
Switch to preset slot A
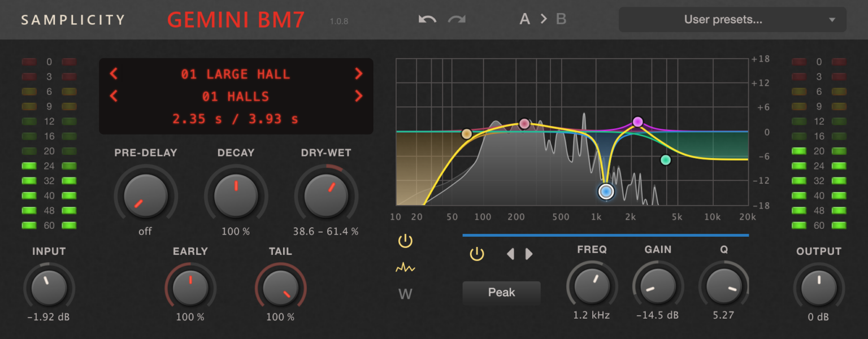(525, 19)
